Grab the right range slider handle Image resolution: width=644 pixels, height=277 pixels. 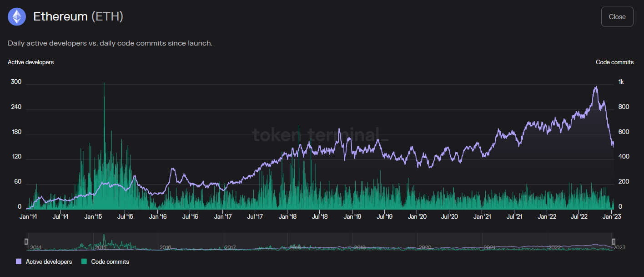click(614, 241)
